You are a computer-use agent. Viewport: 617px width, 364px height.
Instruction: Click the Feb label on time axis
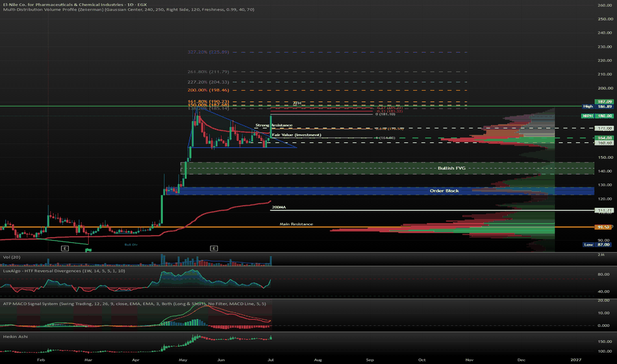pos(41,359)
